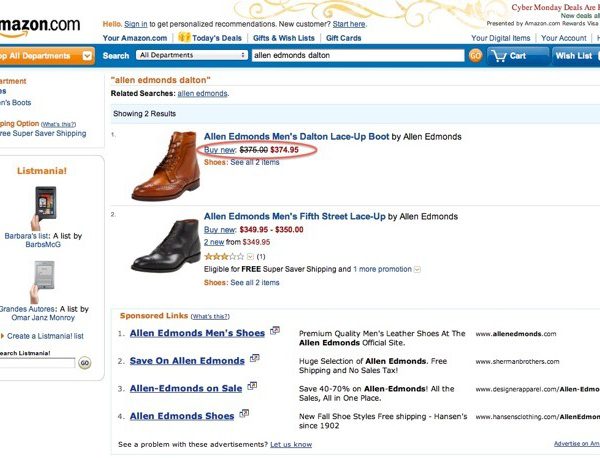Viewport: 600px width, 458px height.
Task: Open Allen Edmonds Men's Dalton Lace-Up Boot link
Action: tap(295, 135)
